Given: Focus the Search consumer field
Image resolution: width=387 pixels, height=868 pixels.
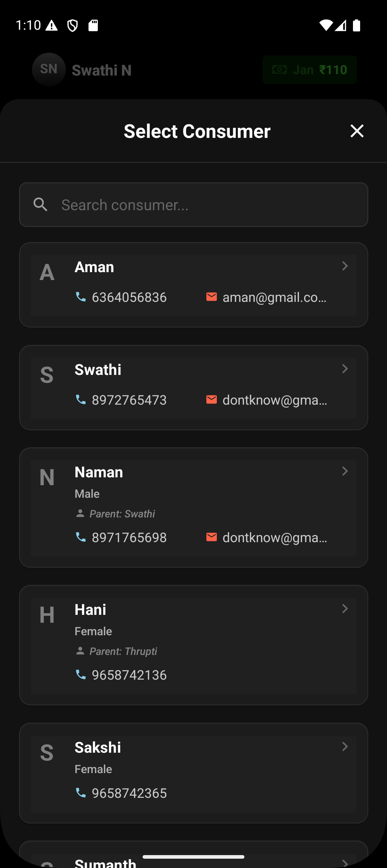Looking at the screenshot, I should [193, 205].
